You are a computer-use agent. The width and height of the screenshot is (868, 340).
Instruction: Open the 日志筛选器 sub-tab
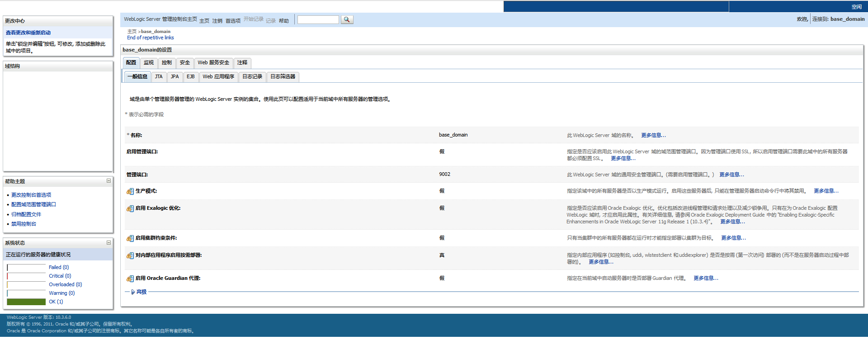click(283, 77)
